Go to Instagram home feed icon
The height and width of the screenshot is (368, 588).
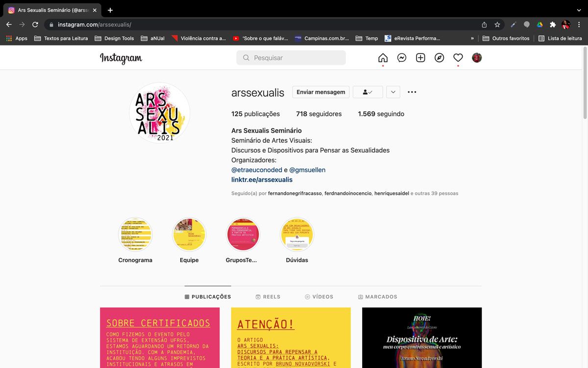(383, 58)
